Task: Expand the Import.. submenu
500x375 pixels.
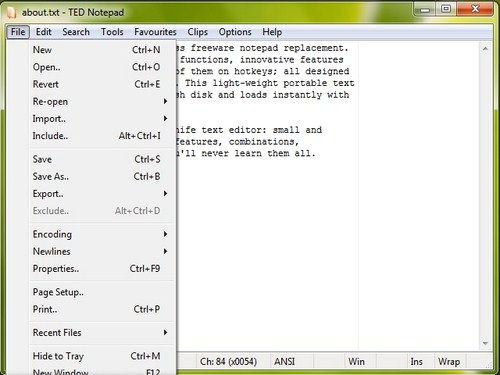Action: (101, 119)
